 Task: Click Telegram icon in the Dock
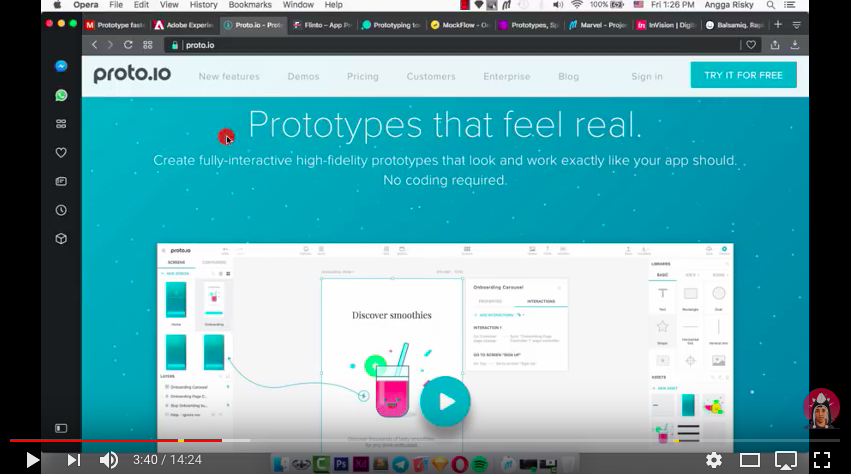coord(401,464)
